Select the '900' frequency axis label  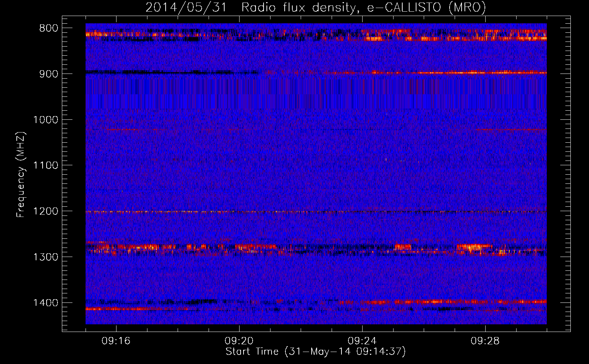(x=48, y=74)
